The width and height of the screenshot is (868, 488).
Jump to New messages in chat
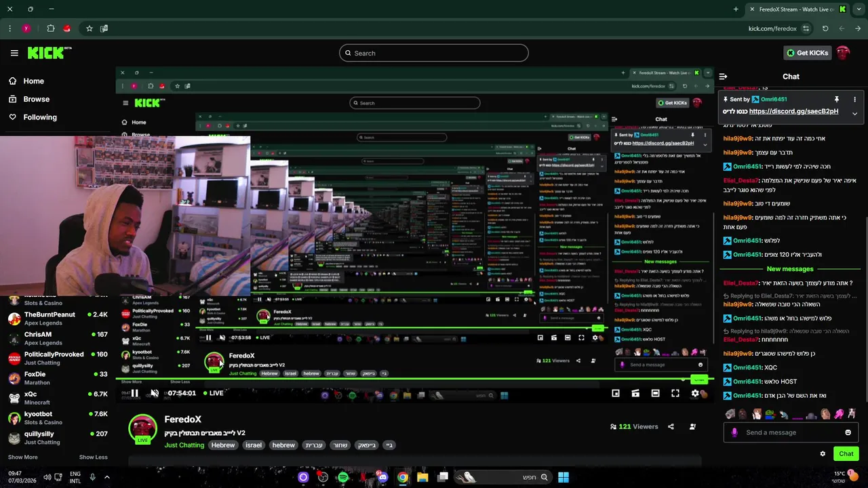[x=789, y=269]
